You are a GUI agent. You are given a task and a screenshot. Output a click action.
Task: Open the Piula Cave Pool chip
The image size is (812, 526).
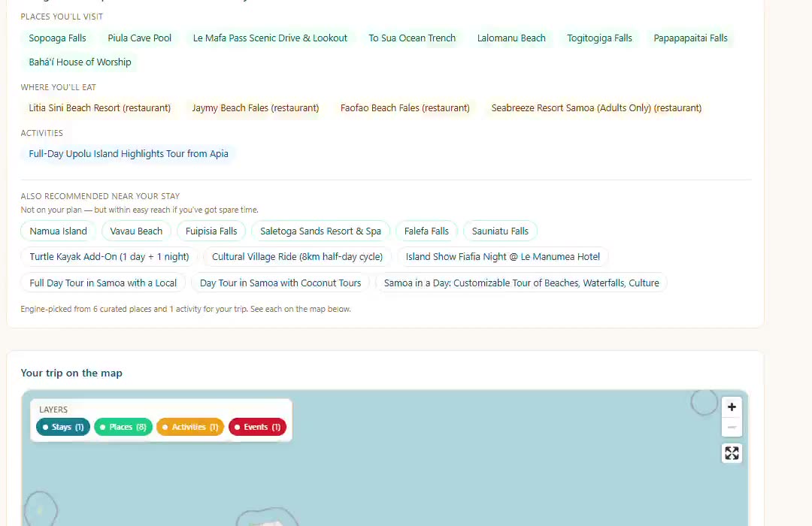[139, 38]
